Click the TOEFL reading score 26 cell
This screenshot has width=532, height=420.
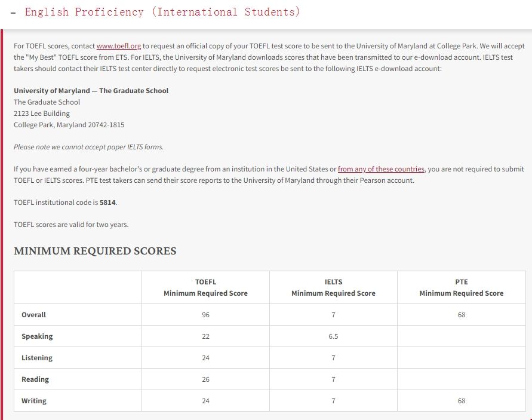pos(205,379)
